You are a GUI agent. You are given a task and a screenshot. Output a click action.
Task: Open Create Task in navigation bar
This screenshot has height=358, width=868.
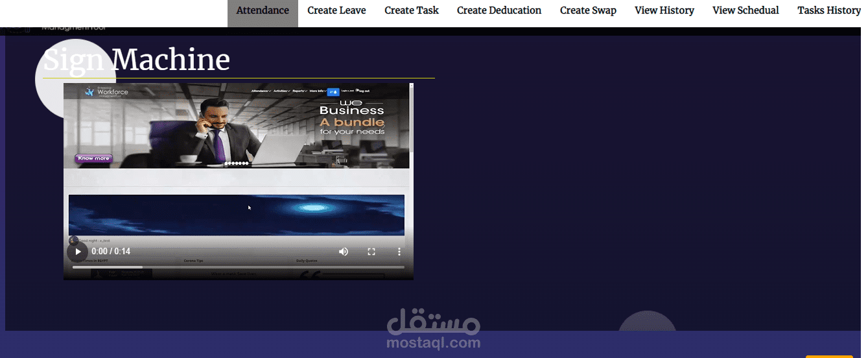[x=412, y=11]
